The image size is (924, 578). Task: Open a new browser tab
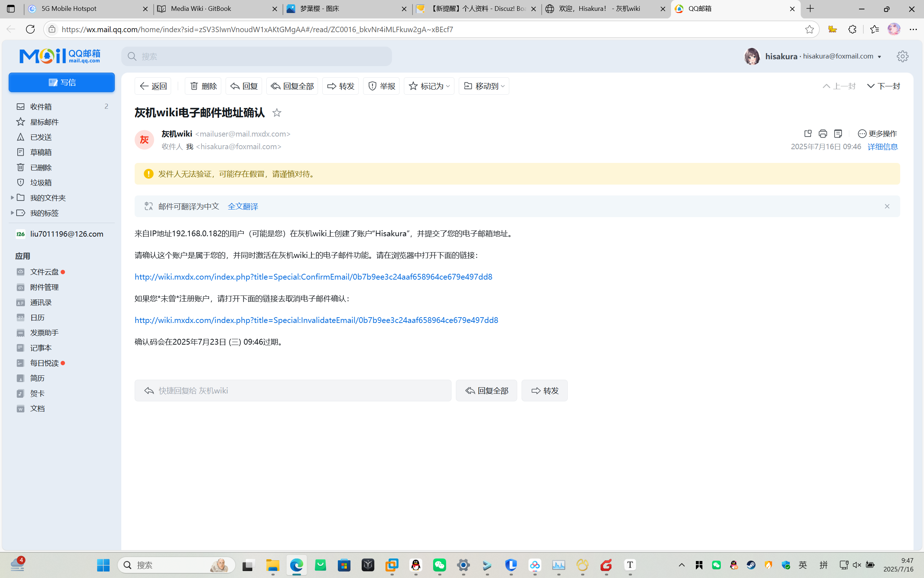point(811,9)
